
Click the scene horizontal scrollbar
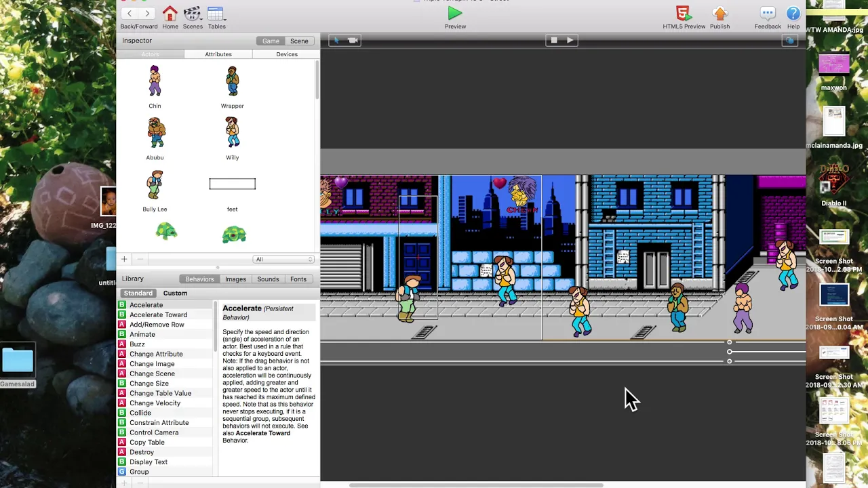[x=475, y=485]
